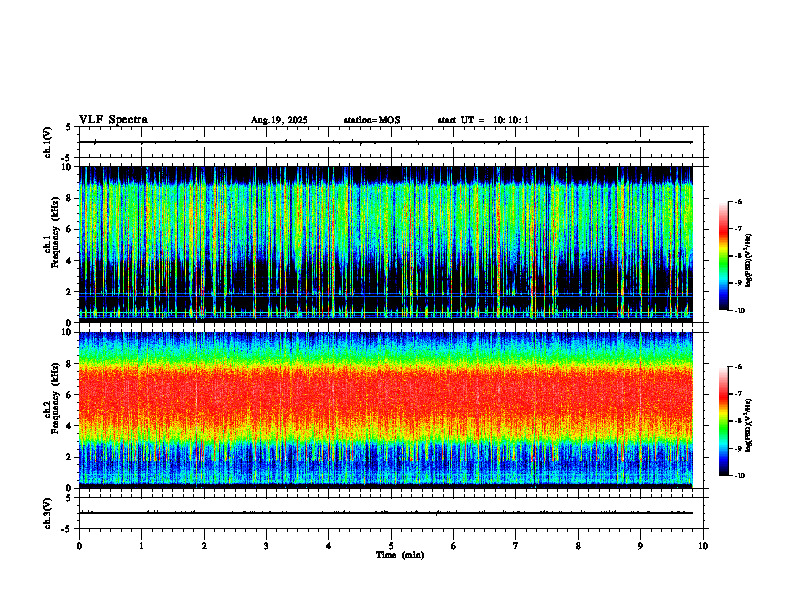Click time-axis tick label "8"
This screenshot has width=792, height=612.
pos(578,546)
